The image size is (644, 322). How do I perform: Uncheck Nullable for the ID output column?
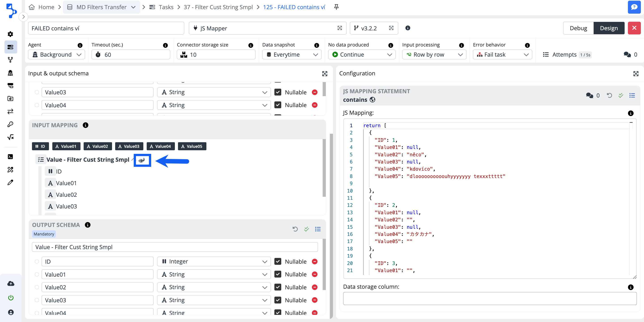(278, 261)
